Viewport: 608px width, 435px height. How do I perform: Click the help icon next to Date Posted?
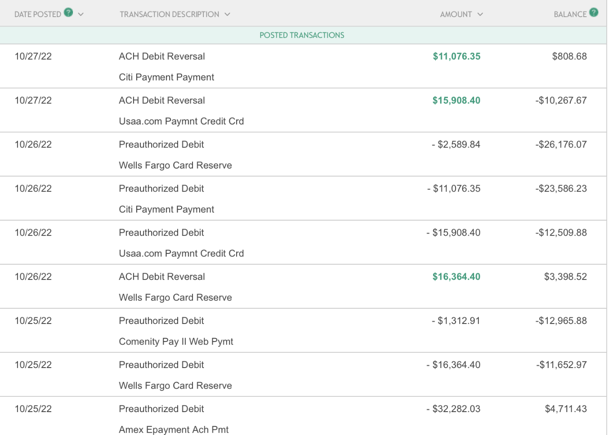[68, 13]
